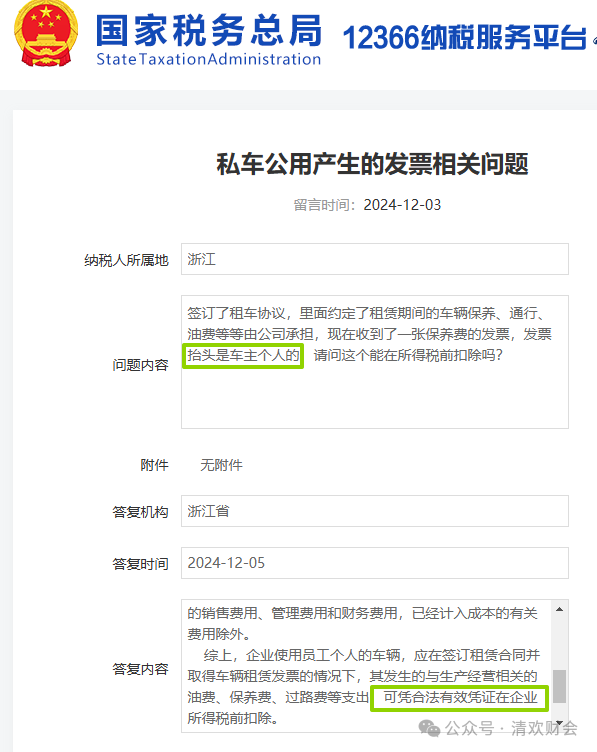
Task: Click the 答复时间 label
Action: click(x=140, y=564)
